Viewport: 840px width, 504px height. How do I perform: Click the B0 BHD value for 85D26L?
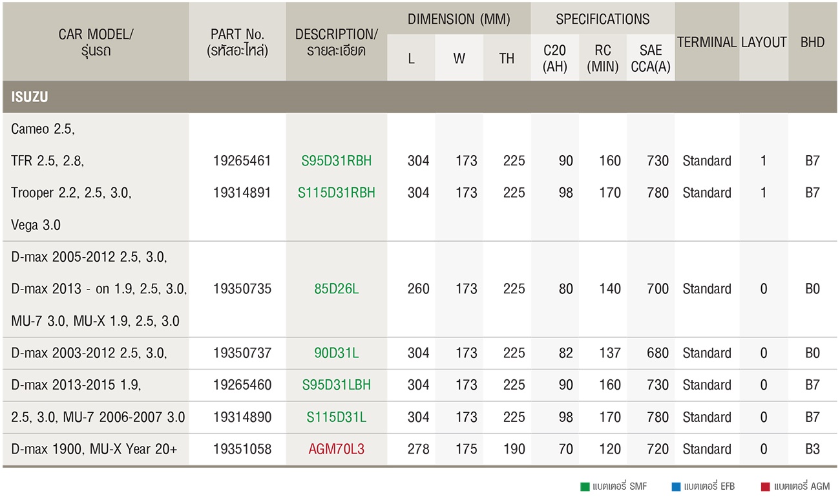pyautogui.click(x=812, y=289)
